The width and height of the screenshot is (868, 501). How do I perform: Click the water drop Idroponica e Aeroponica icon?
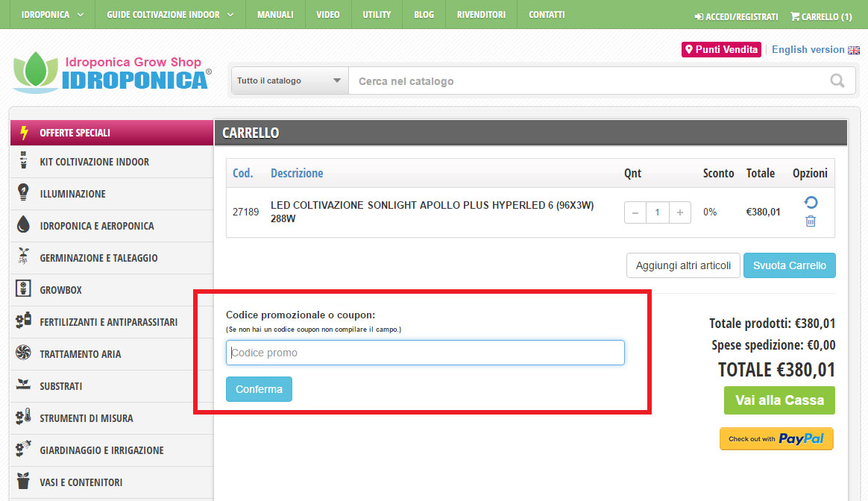click(x=23, y=224)
